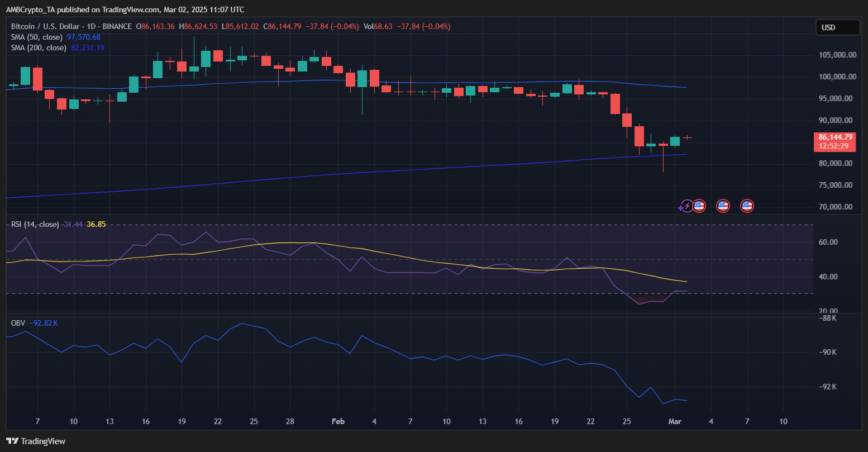Click the 28 date label on time axis
Viewport: 868px width, 452px height.
click(289, 421)
